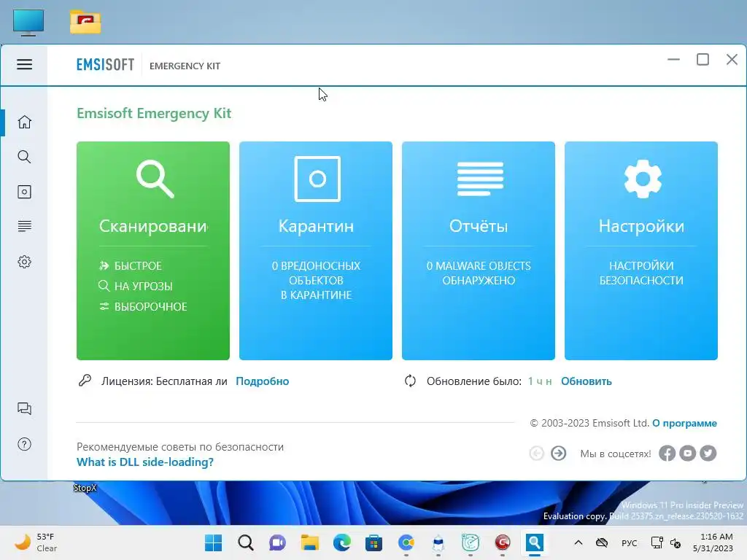Click 'НАСТРОЙКИ БЕЗОПАСНОСТИ' text
This screenshot has height=560, width=747.
pos(641,273)
